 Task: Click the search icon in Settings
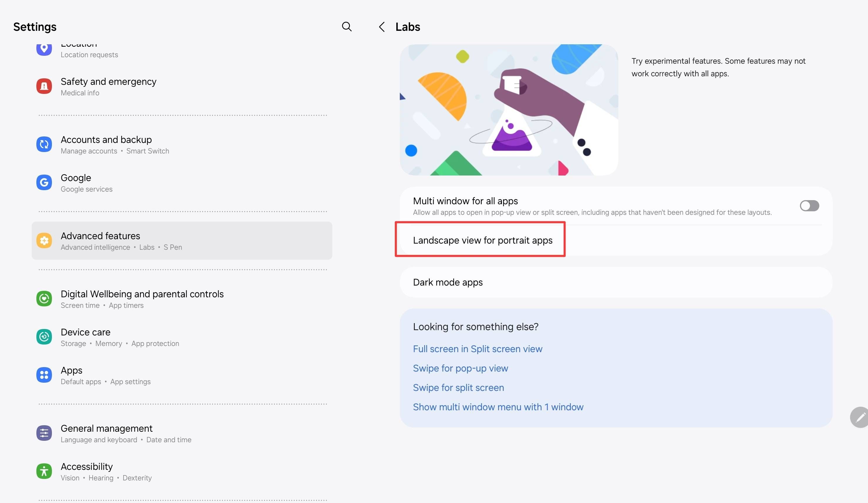pos(347,26)
